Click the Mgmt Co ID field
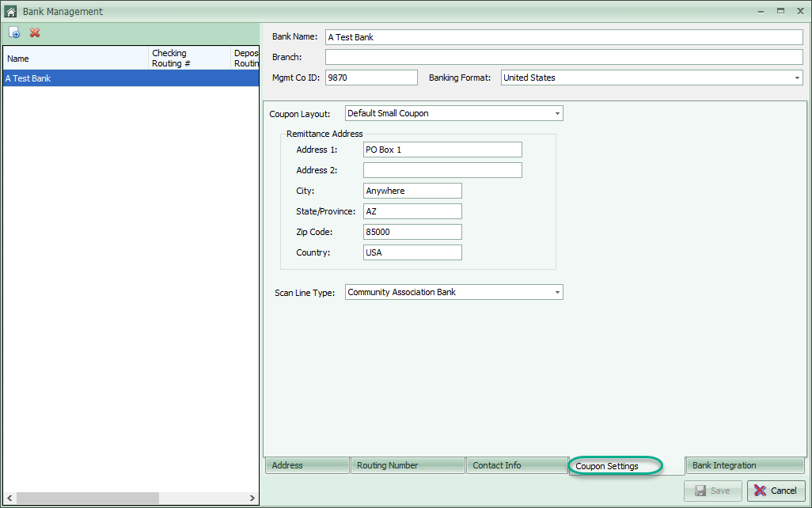Viewport: 812px width, 508px height. click(371, 78)
